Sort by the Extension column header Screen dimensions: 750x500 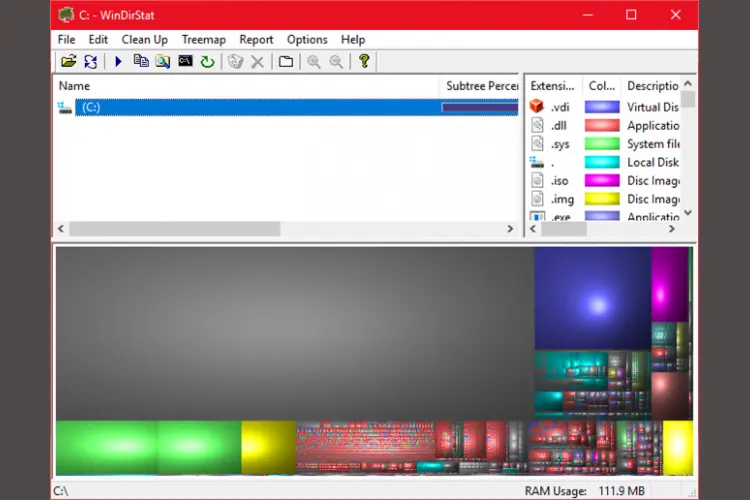[x=554, y=86]
